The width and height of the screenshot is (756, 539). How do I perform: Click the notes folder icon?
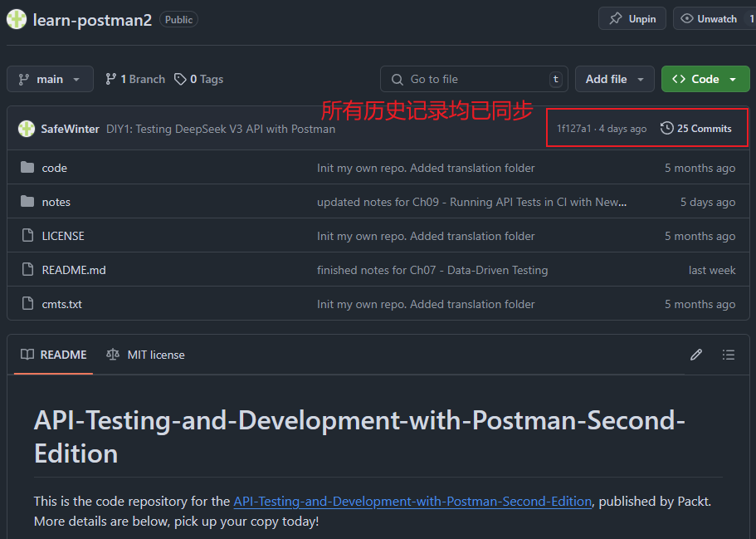pos(27,201)
